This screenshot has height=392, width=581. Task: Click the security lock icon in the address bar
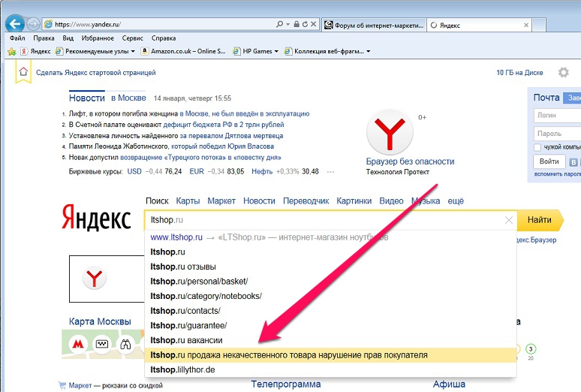(x=297, y=24)
